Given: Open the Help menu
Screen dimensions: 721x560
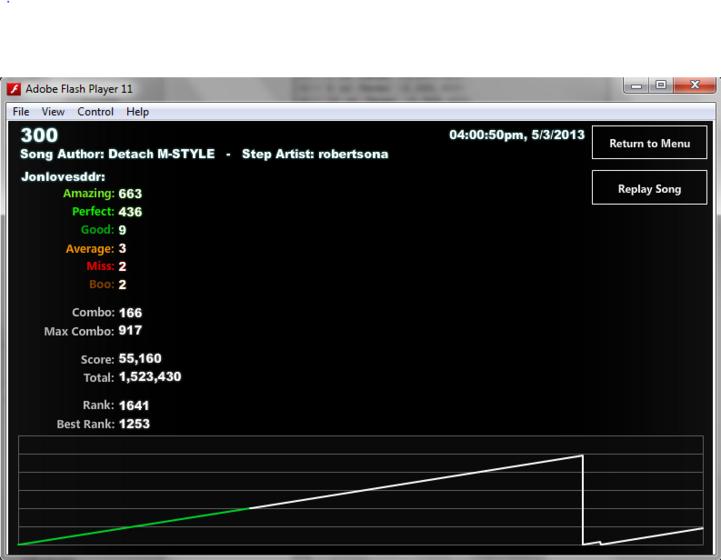Looking at the screenshot, I should coord(137,112).
